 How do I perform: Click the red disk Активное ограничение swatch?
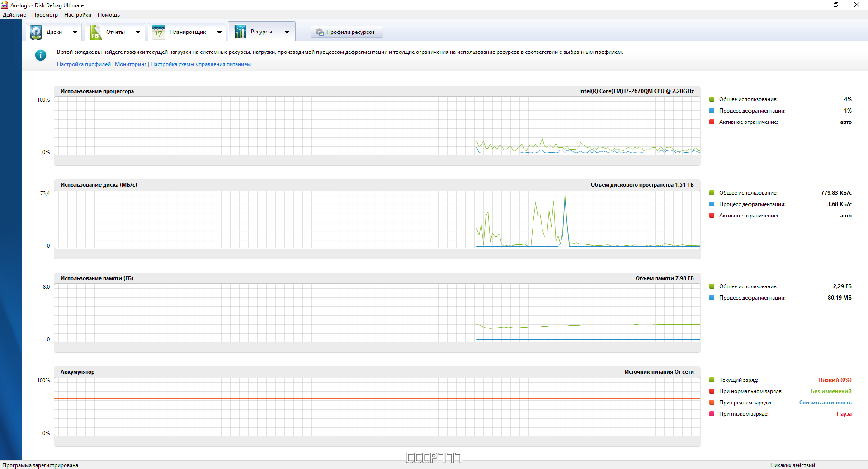712,216
